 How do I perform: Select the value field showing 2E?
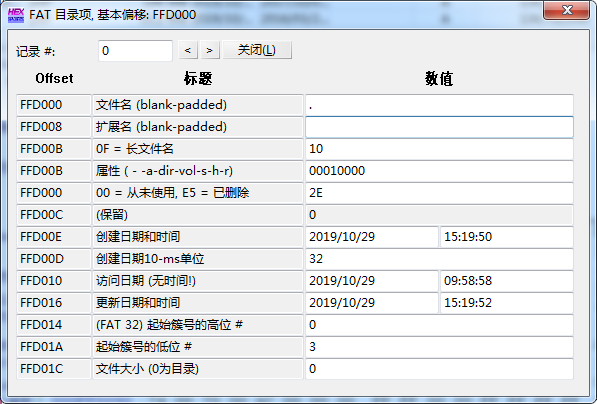[x=439, y=193]
